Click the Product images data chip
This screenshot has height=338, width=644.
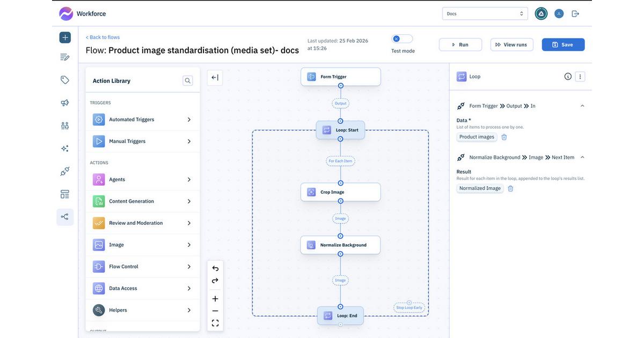tap(477, 137)
